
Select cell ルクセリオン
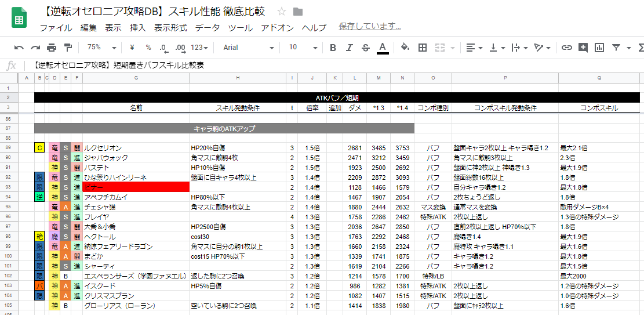point(136,148)
